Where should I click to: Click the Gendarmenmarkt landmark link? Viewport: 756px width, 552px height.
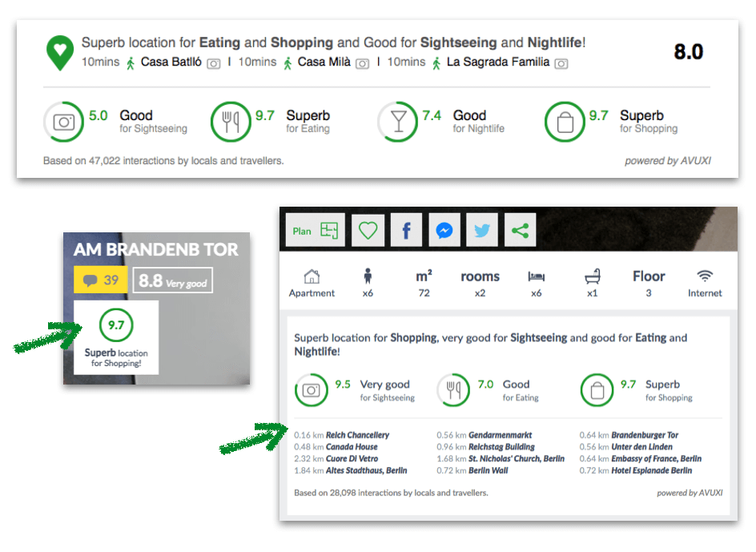500,435
